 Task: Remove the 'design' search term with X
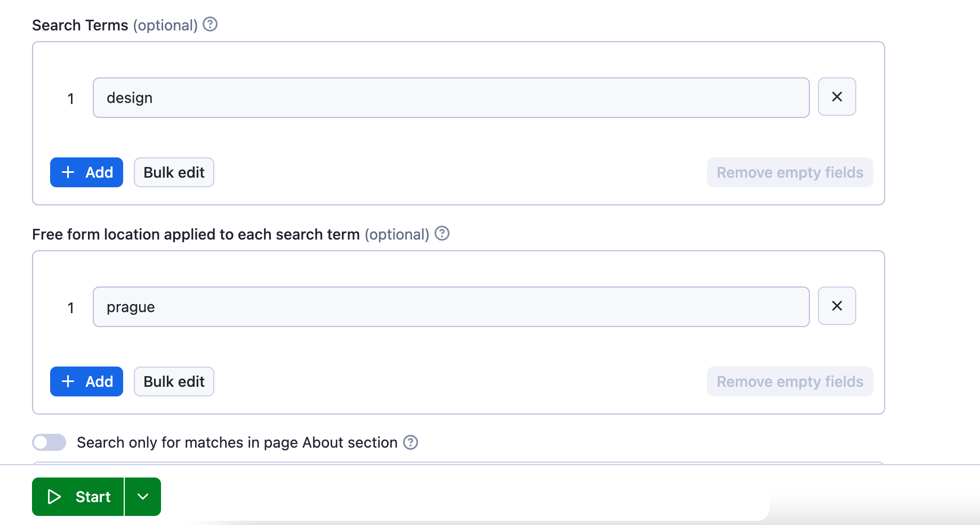[x=837, y=97]
